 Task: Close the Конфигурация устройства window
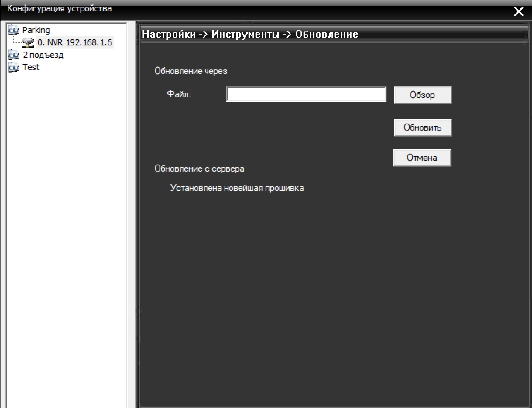click(x=519, y=12)
